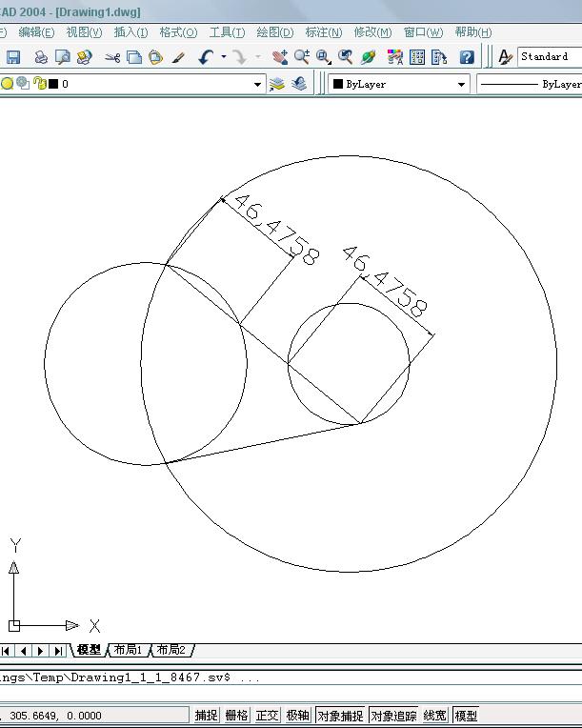Click the Publish icon
This screenshot has width=582, height=728.
[84, 57]
